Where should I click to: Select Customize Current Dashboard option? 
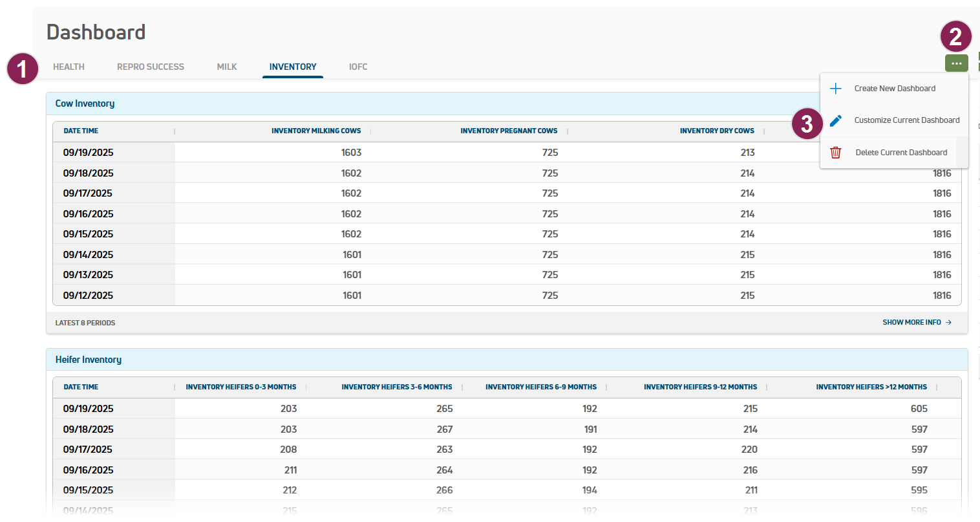(906, 120)
